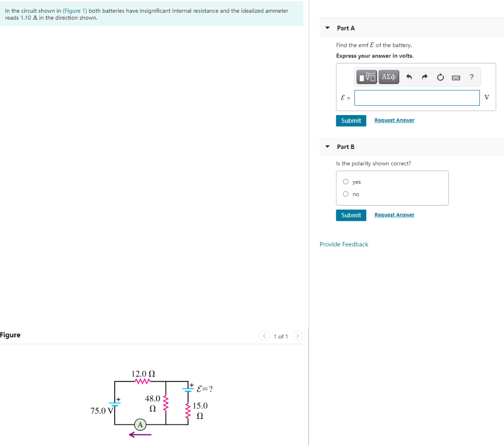The image size is (504, 445).
Task: Request Answer for Part B
Action: point(394,215)
